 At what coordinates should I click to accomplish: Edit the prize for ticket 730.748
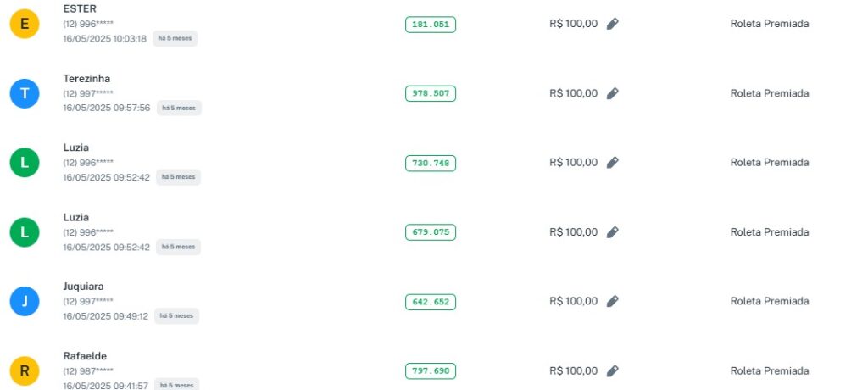click(x=613, y=163)
